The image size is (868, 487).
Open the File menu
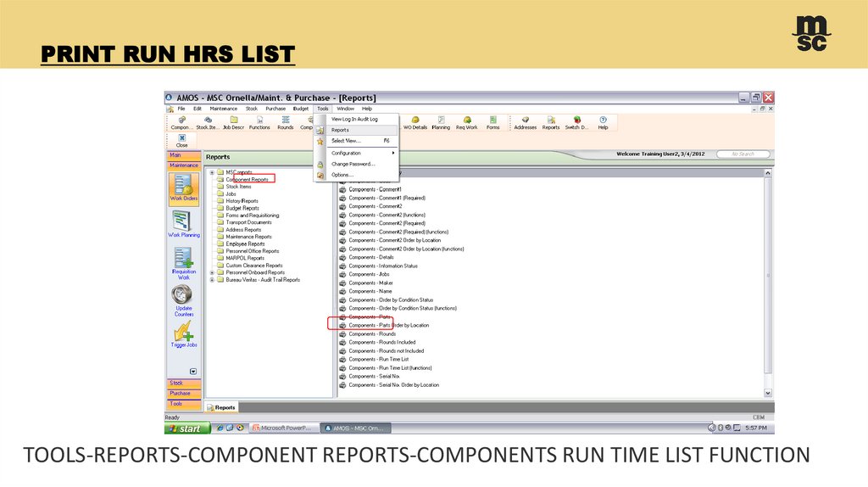(x=181, y=109)
